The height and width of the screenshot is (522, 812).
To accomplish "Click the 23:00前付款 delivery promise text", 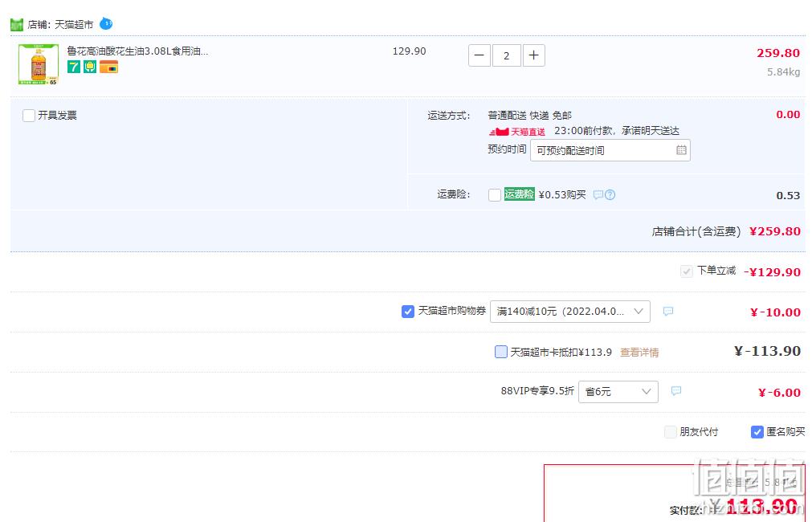I will click(617, 131).
